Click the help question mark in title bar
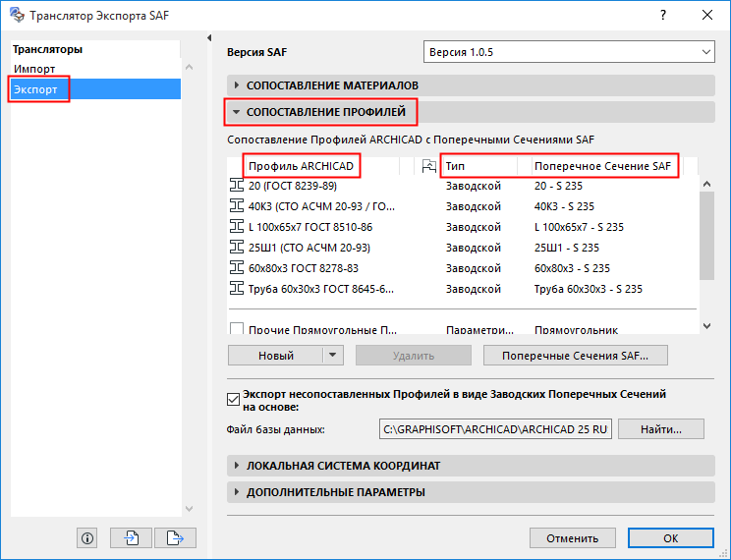The image size is (731, 560). 663,15
